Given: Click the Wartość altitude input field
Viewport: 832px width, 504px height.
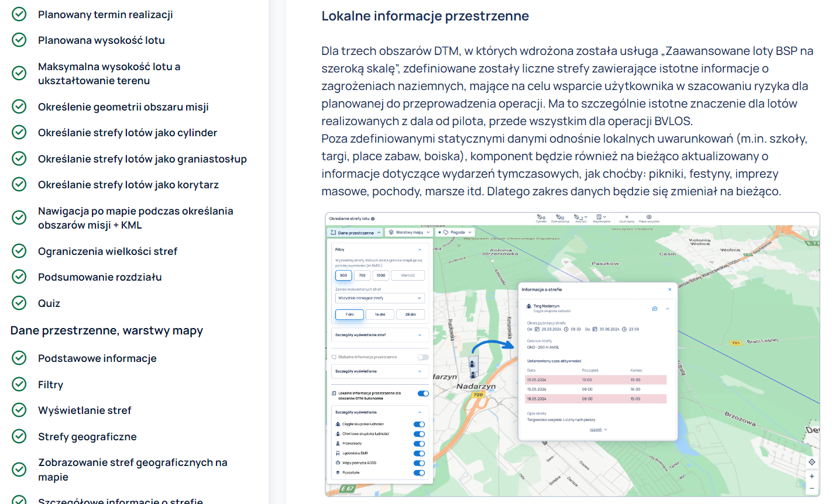Looking at the screenshot, I should point(408,275).
